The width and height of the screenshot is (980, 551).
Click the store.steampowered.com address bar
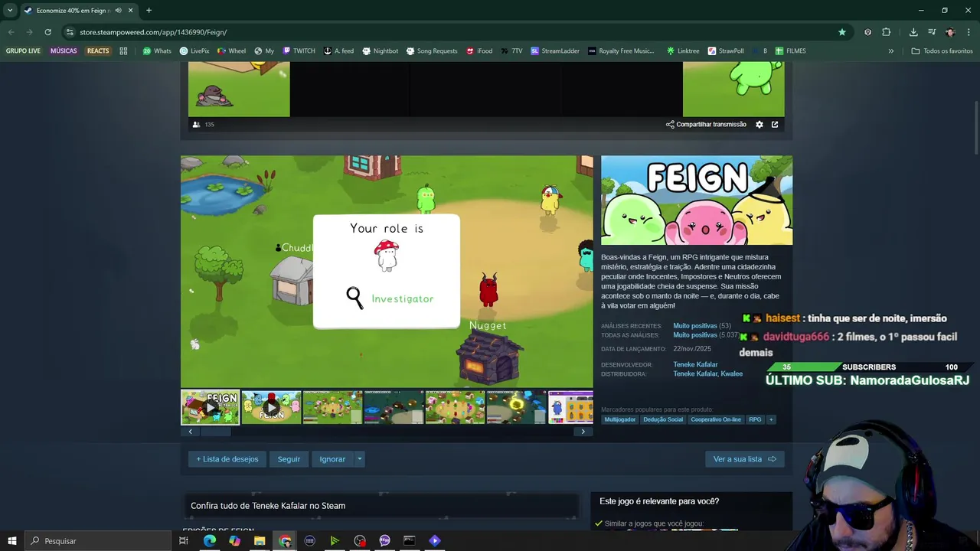tap(452, 32)
